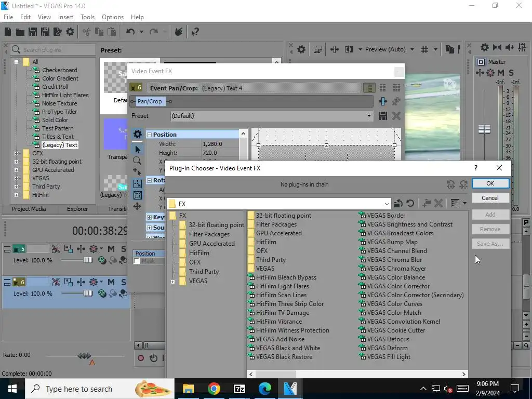Viewport: 532px width, 399px height.
Task: Click the ? help button of Plug-In Chooser
Action: pos(476,168)
